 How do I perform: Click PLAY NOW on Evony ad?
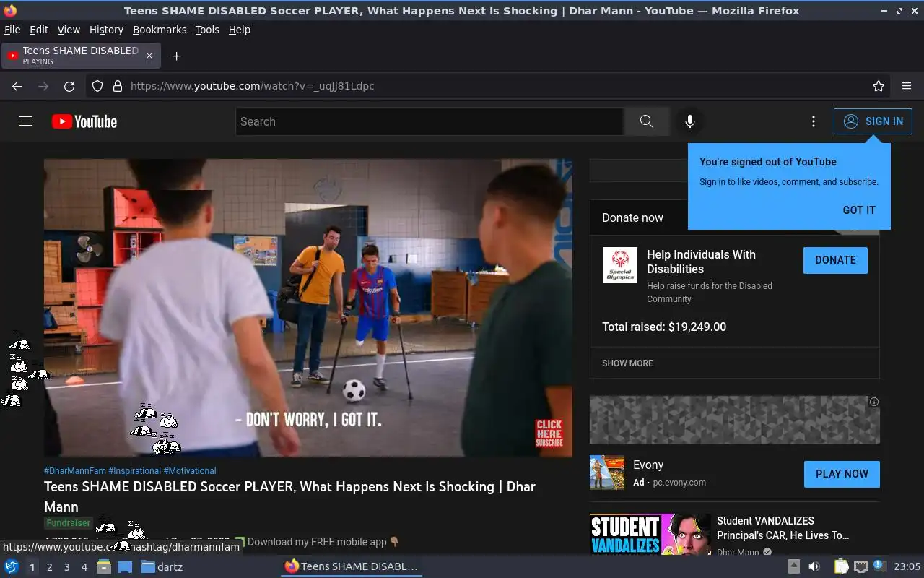(x=842, y=474)
